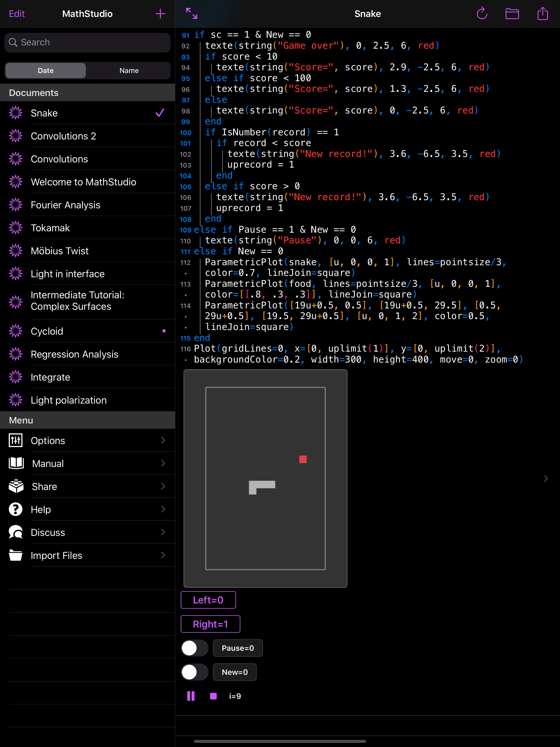Sort documents by Date
The height and width of the screenshot is (747, 560).
coord(46,71)
